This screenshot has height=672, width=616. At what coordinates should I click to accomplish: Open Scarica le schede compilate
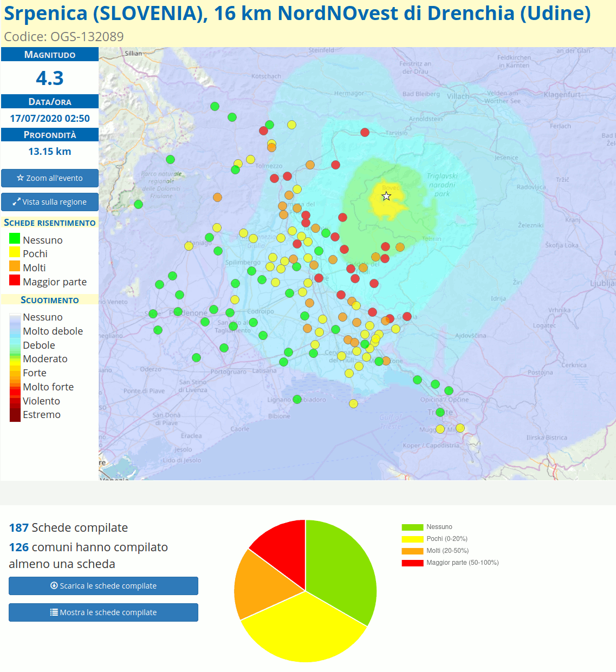click(103, 585)
